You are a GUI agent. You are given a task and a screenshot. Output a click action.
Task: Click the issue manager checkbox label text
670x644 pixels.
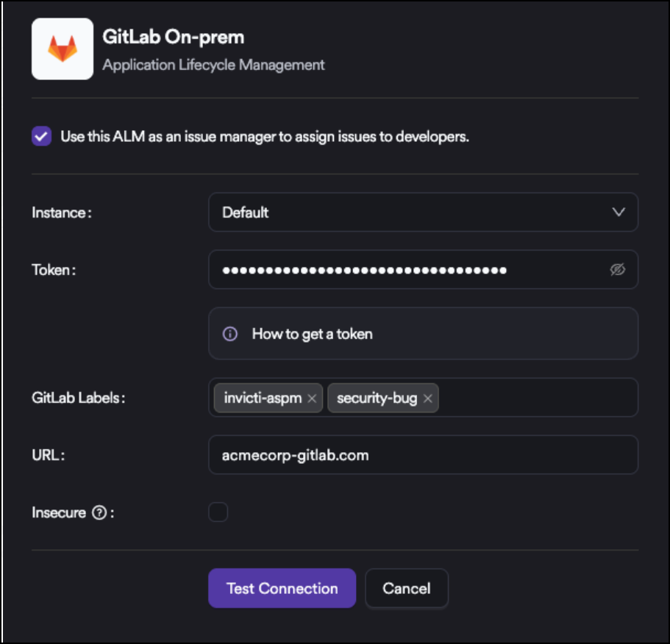click(x=265, y=137)
